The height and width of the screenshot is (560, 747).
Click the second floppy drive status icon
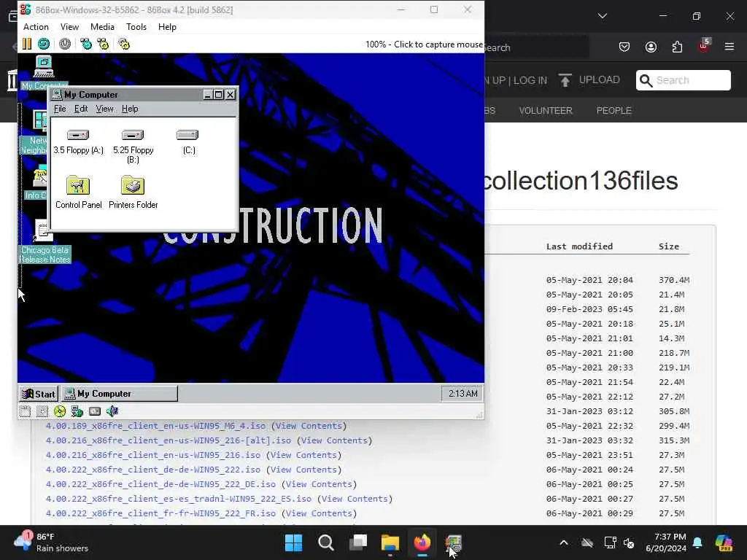pos(42,411)
